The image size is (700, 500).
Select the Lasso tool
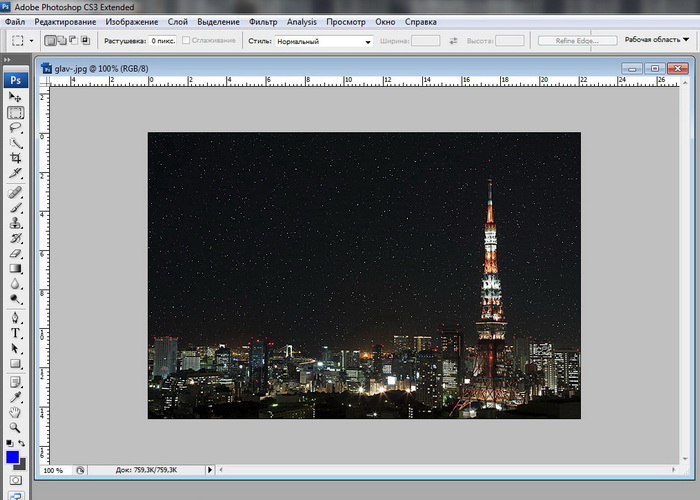tap(15, 128)
